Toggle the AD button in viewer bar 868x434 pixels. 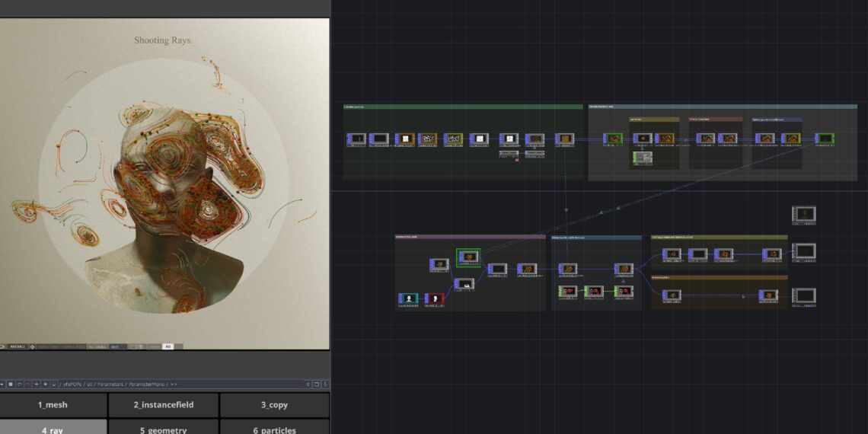pos(168,346)
